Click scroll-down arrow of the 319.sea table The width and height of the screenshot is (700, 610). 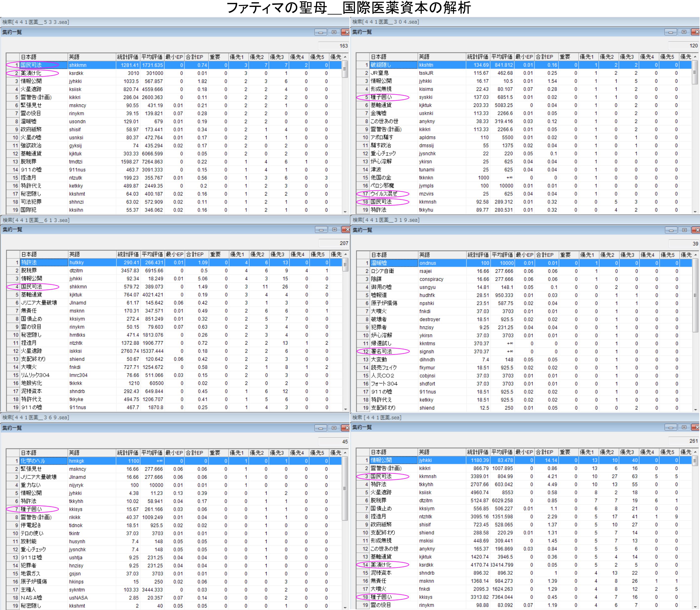point(696,410)
